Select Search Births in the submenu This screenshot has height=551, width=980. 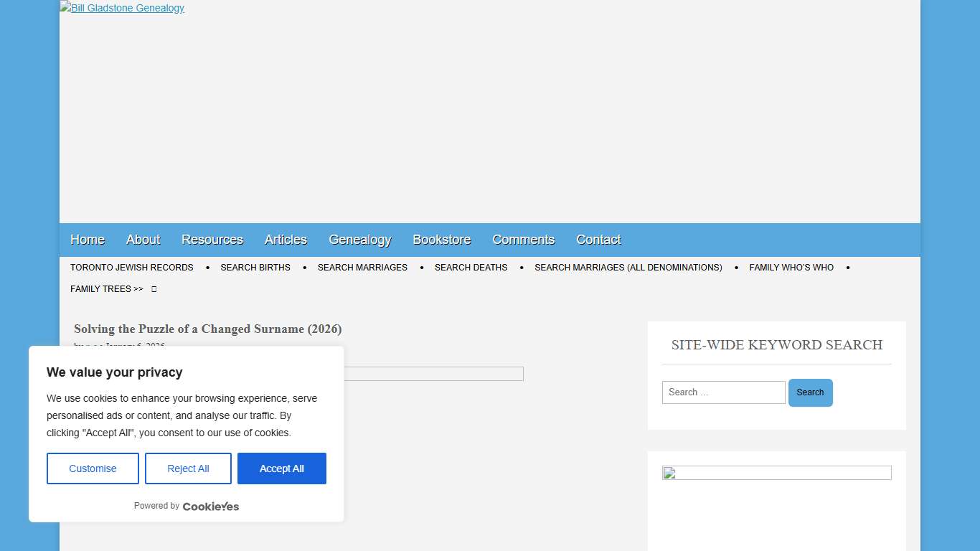point(255,268)
